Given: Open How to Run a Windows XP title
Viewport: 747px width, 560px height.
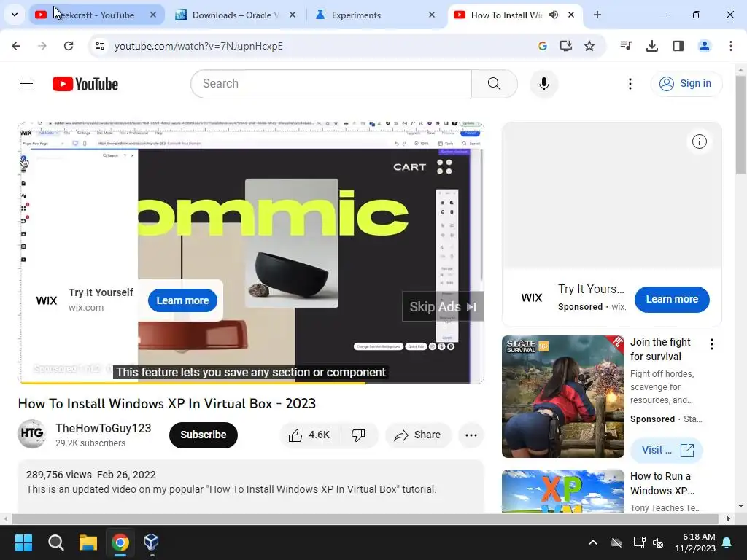Looking at the screenshot, I should coord(662,483).
